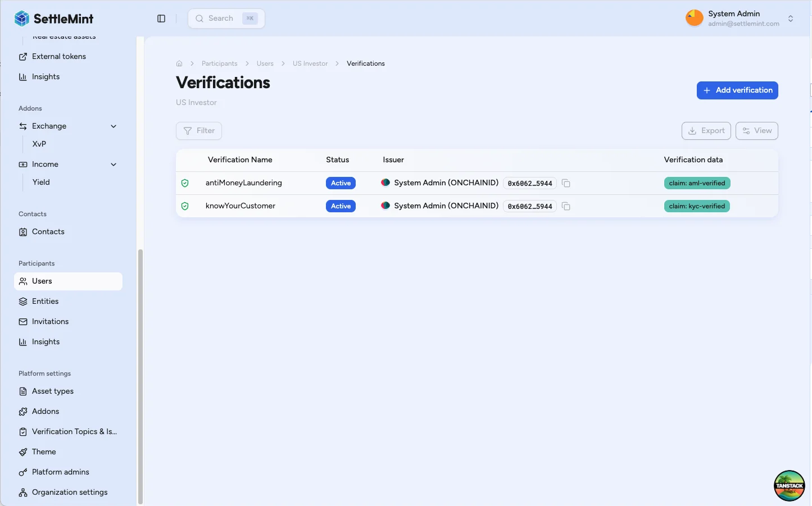
Task: Collapse the Income sidebar section
Action: [114, 165]
